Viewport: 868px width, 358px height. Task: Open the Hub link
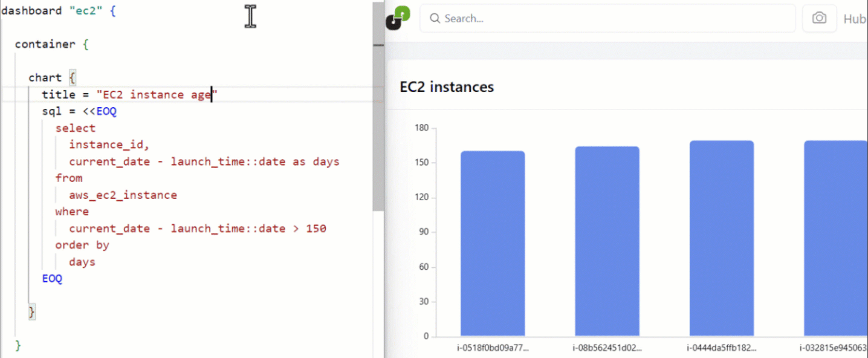click(855, 19)
